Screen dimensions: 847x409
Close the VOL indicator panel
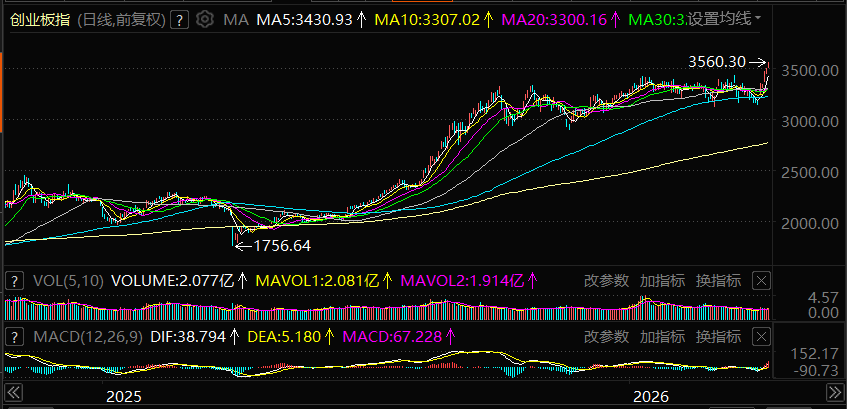[761, 280]
